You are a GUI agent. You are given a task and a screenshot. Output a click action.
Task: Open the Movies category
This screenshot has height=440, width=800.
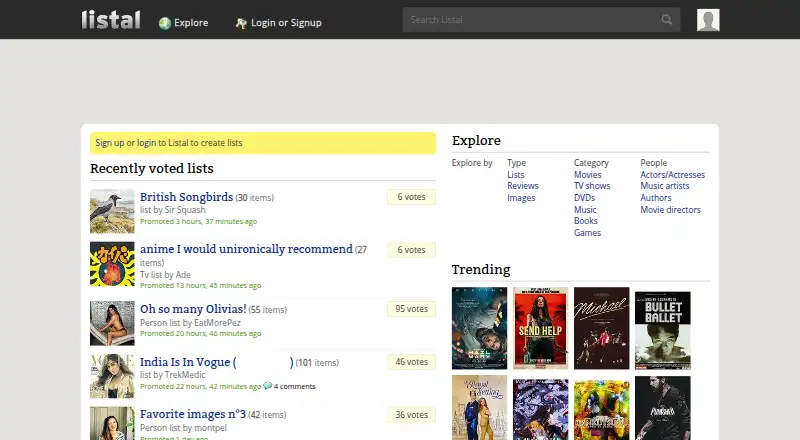587,175
